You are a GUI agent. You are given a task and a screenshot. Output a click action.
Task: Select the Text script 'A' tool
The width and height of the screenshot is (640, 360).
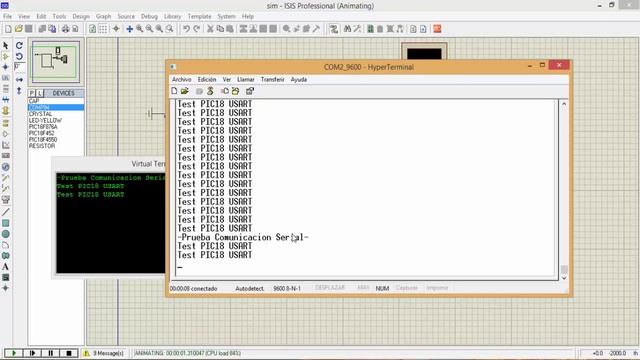6,267
